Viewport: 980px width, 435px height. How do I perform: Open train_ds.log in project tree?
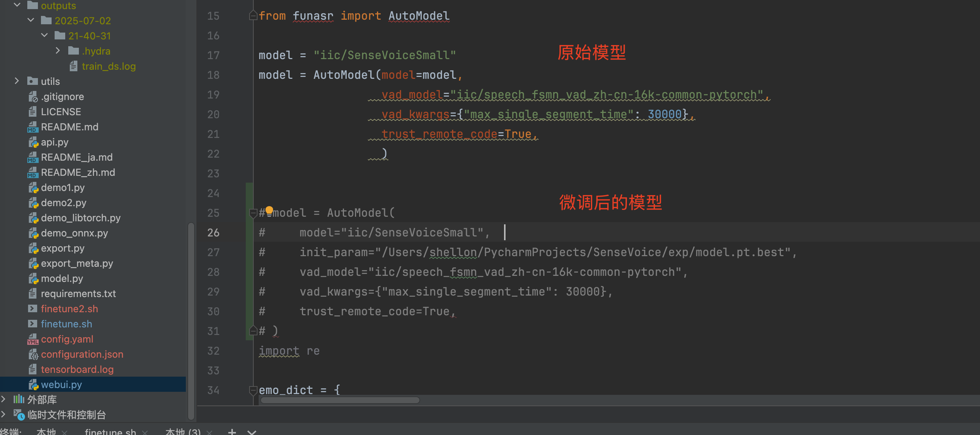click(108, 66)
